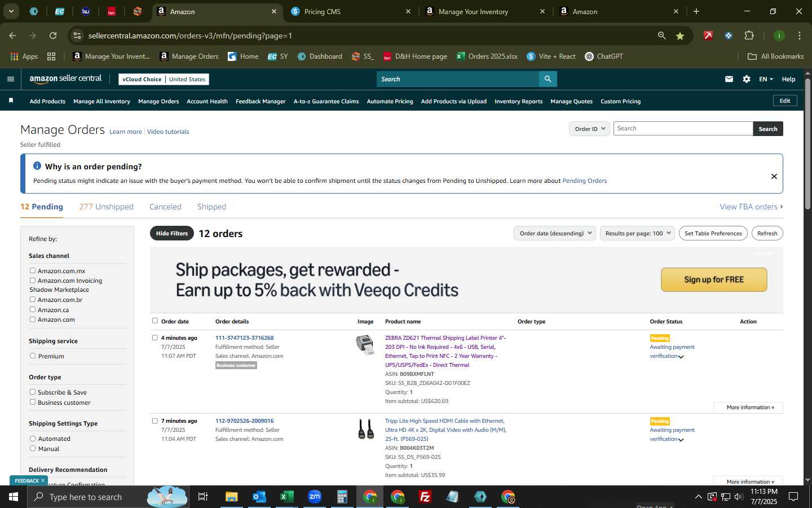This screenshot has height=508, width=812.
Task: Tick the Amazon.ca checkbox
Action: 33,309
